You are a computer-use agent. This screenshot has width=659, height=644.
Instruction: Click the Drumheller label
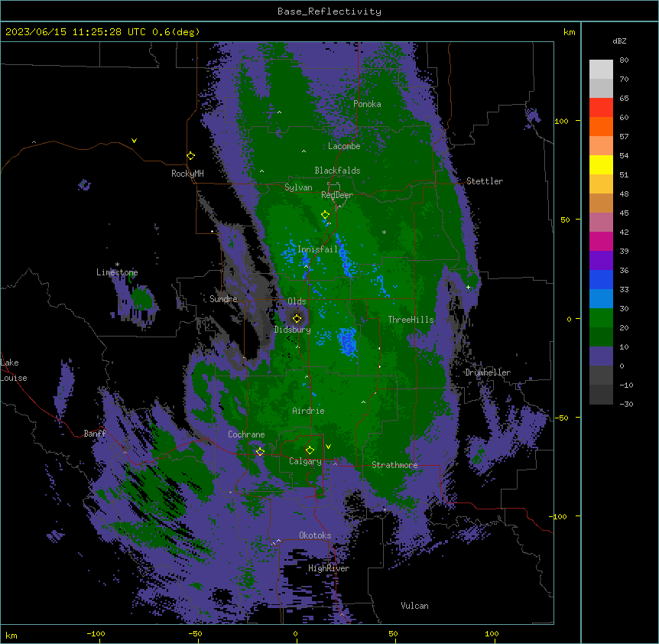488,372
